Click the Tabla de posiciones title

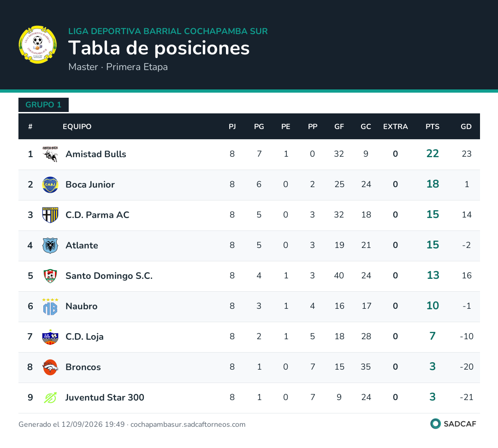(x=159, y=48)
